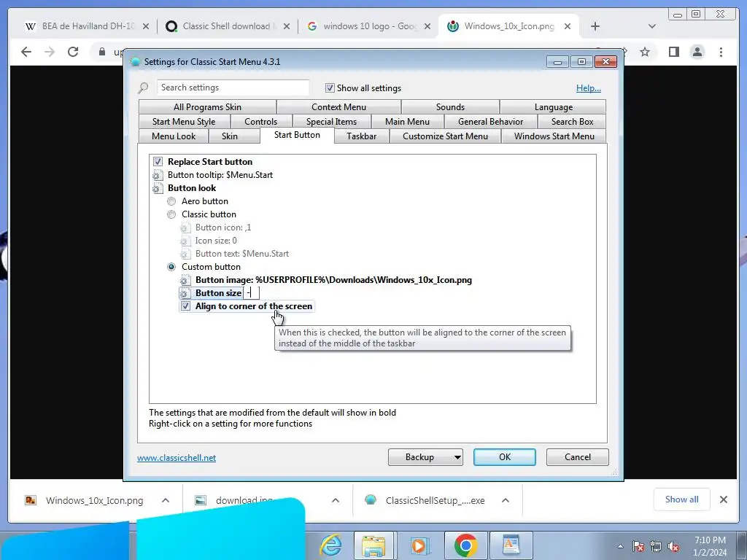Go back in Chrome
747x560 pixels.
tap(26, 52)
